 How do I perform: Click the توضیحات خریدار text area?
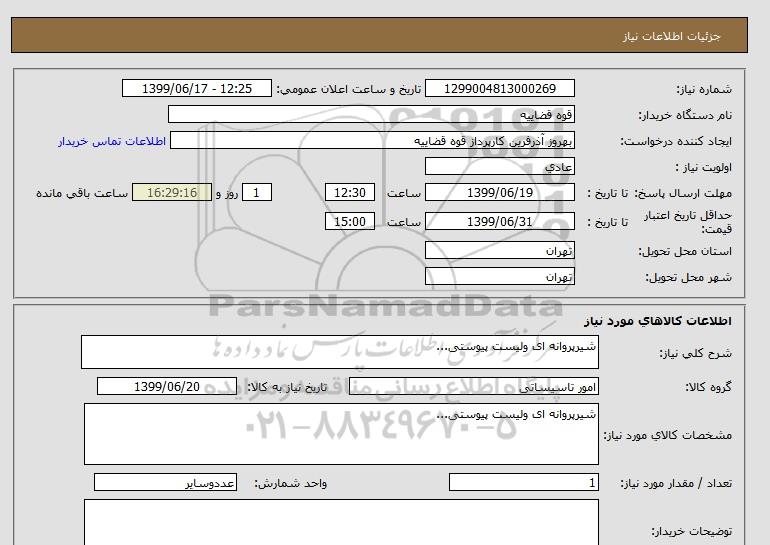[341, 522]
